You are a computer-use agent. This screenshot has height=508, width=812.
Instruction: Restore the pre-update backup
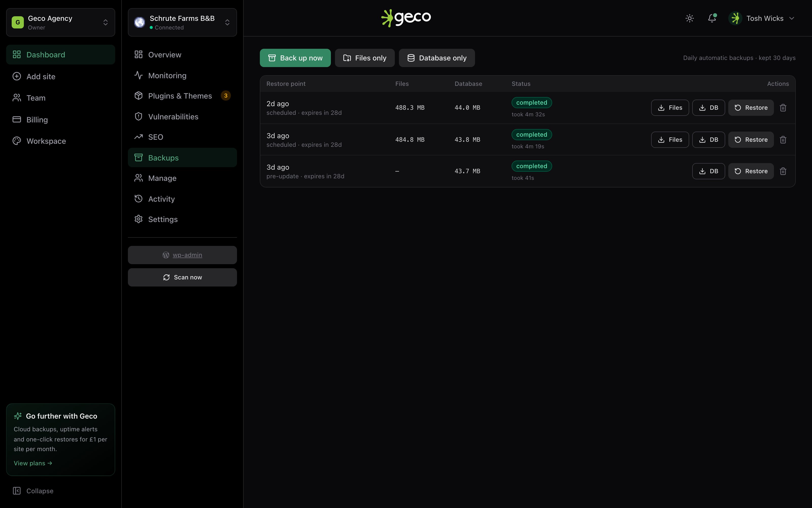pos(751,171)
